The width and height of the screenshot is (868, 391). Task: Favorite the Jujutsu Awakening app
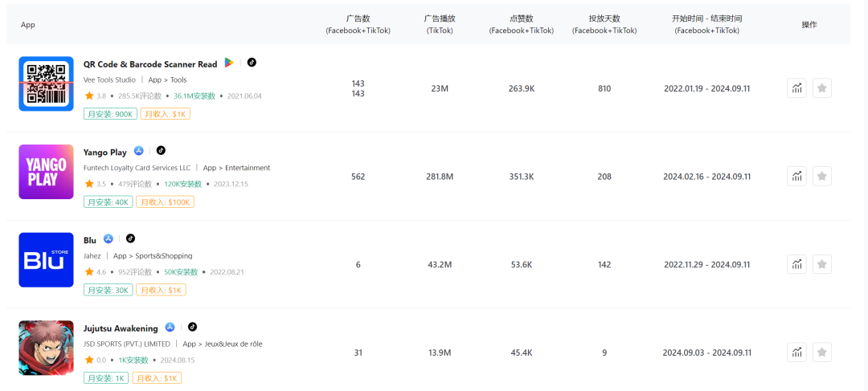tap(822, 352)
